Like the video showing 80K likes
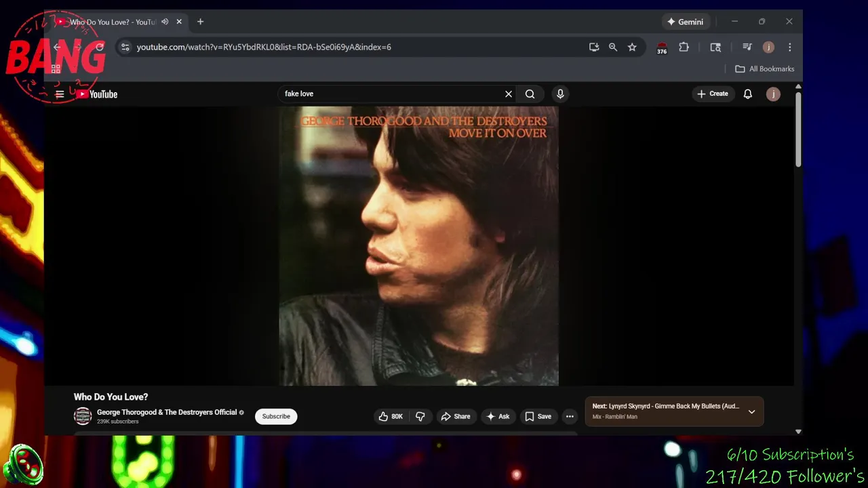The image size is (868, 488). click(x=391, y=416)
